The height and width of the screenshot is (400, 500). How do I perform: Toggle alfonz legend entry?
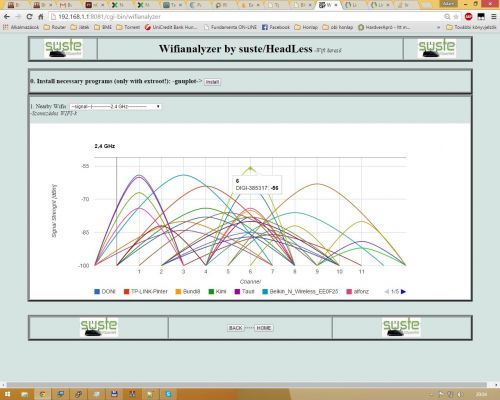pyautogui.click(x=358, y=292)
